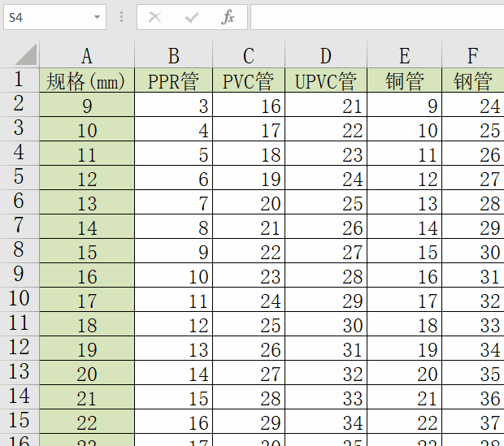Click cell D15 with value 34
The width and height of the screenshot is (504, 446).
pyautogui.click(x=326, y=422)
